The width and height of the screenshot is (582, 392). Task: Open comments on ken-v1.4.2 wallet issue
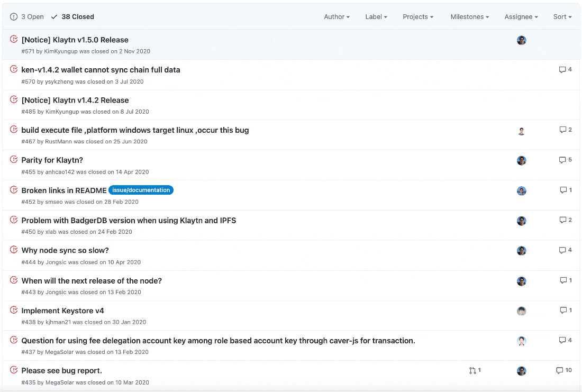pyautogui.click(x=565, y=69)
